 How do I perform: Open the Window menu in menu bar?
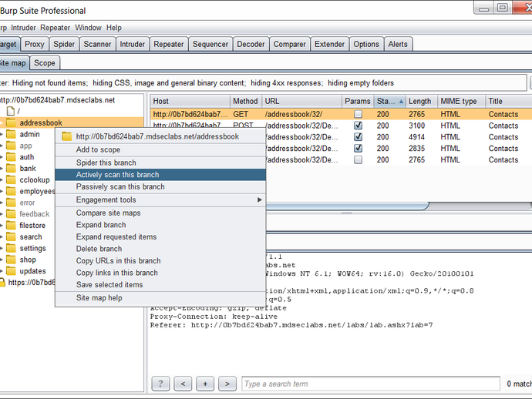click(88, 28)
